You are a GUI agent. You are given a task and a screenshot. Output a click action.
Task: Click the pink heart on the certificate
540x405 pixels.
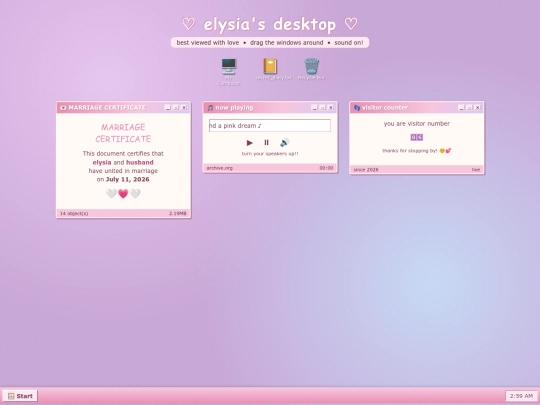point(123,194)
